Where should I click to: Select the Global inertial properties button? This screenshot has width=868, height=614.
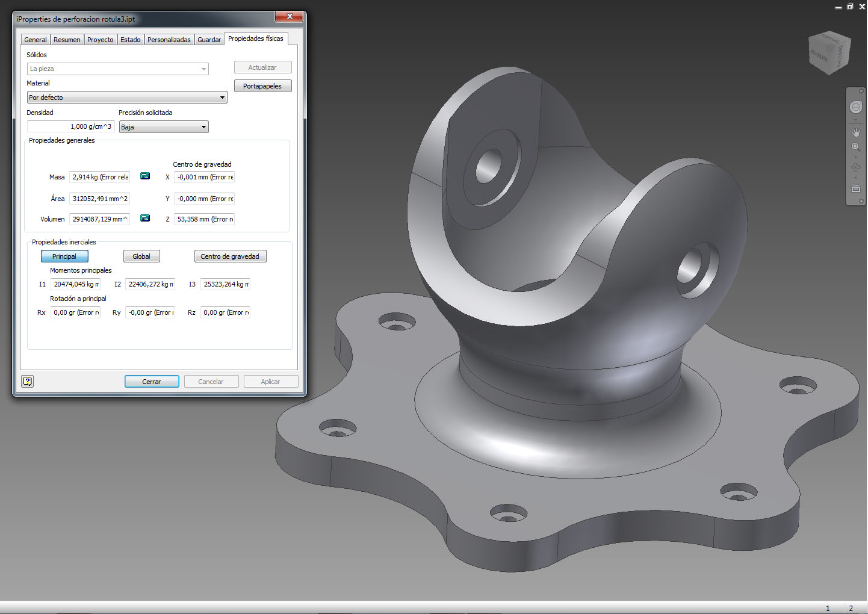(141, 256)
